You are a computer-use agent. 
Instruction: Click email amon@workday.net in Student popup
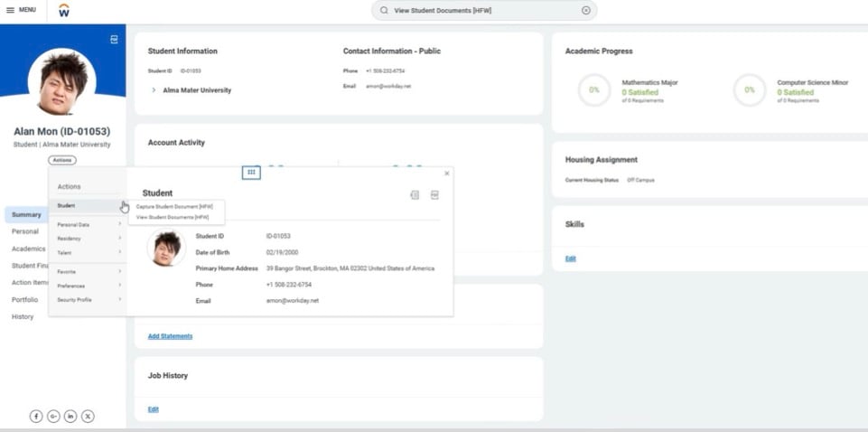293,301
